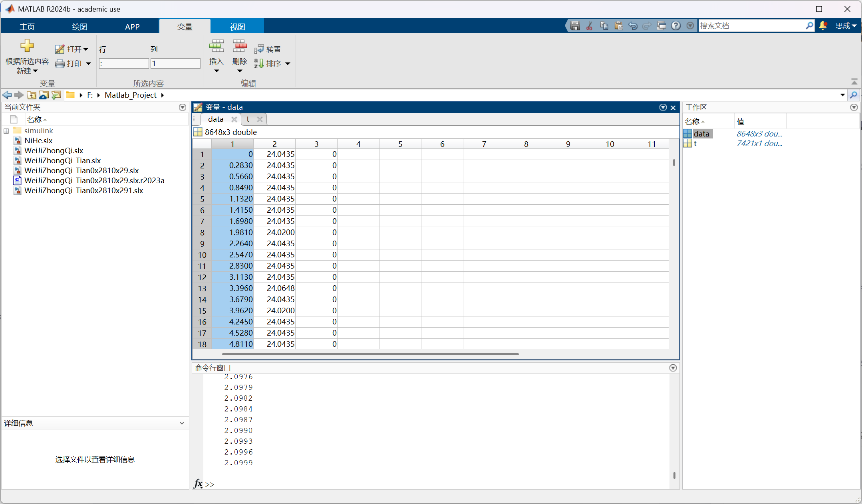Click the New from Selection plus icon
862x504 pixels.
point(27,45)
